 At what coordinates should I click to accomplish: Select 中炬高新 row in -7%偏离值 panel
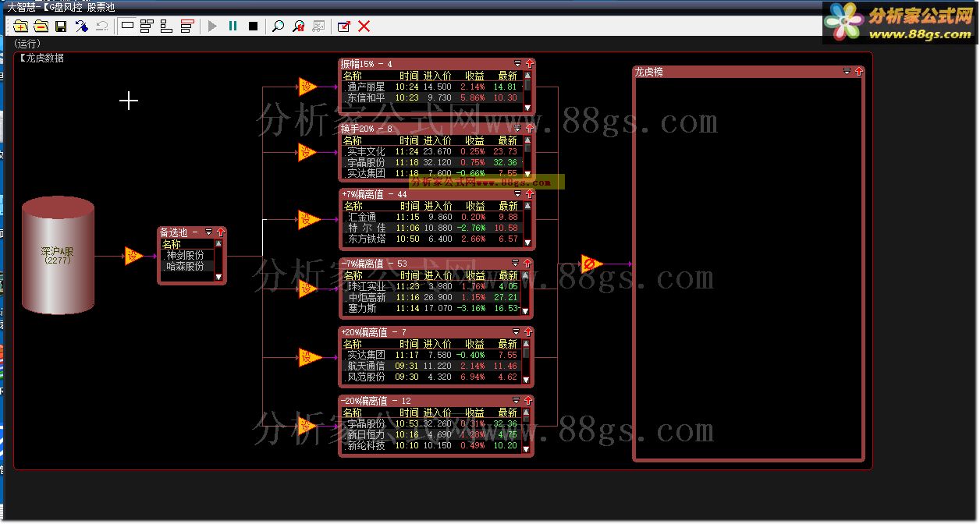pos(432,297)
